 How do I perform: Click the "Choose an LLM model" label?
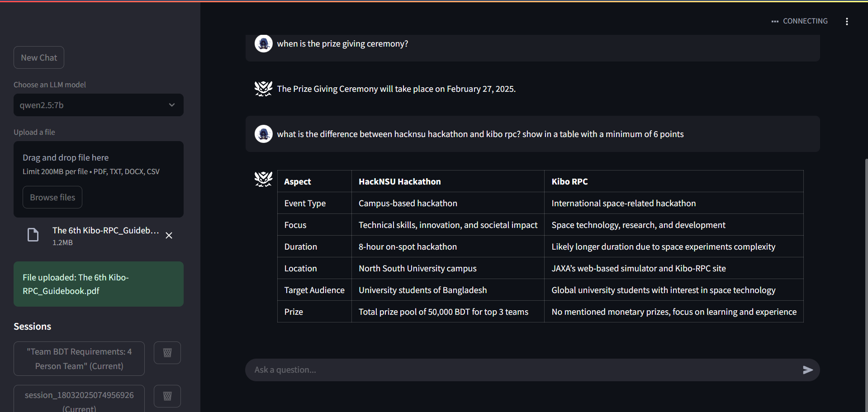tap(50, 85)
